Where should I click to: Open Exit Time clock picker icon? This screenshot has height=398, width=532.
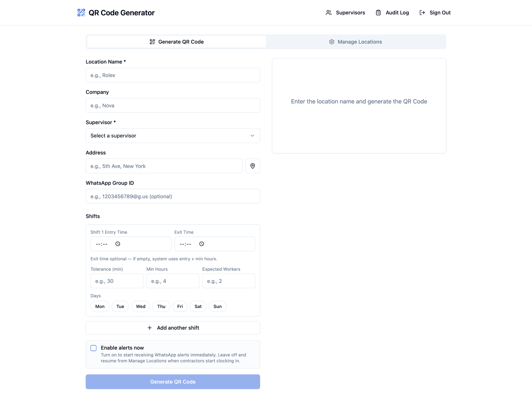tap(202, 244)
